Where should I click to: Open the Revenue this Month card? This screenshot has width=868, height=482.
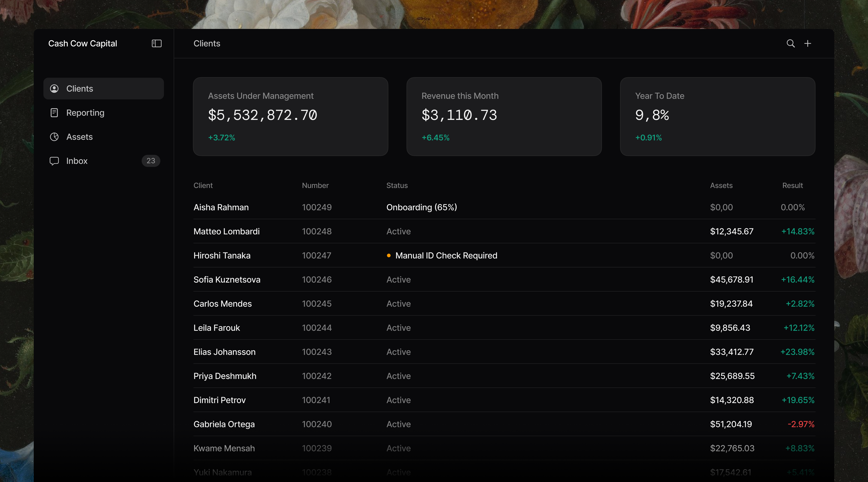504,116
